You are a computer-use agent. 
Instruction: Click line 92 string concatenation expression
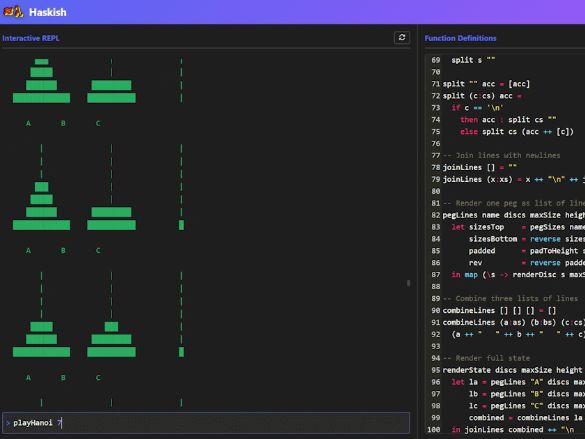pyautogui.click(x=518, y=335)
